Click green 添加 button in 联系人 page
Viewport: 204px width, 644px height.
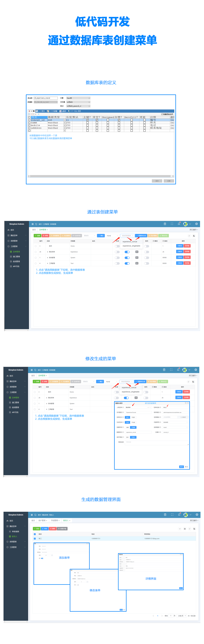tap(37, 529)
